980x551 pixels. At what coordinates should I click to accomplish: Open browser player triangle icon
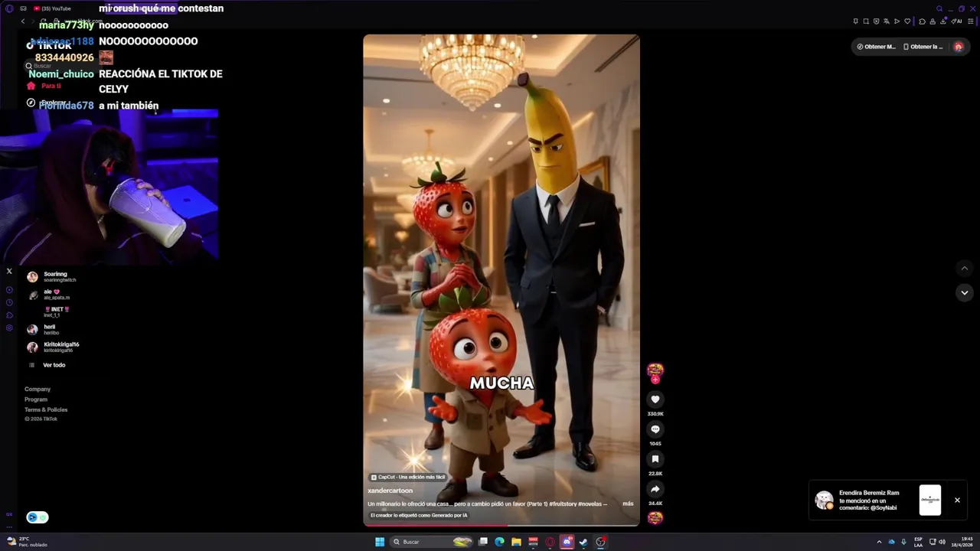point(897,21)
